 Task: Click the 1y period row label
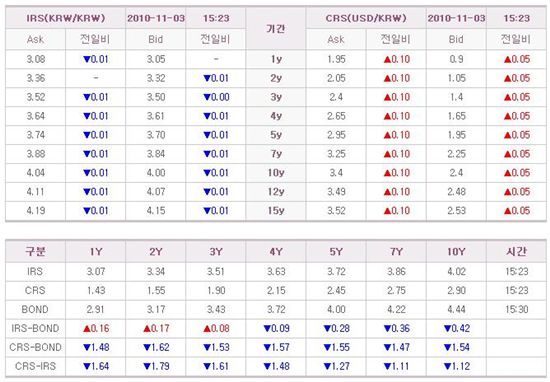click(x=276, y=59)
